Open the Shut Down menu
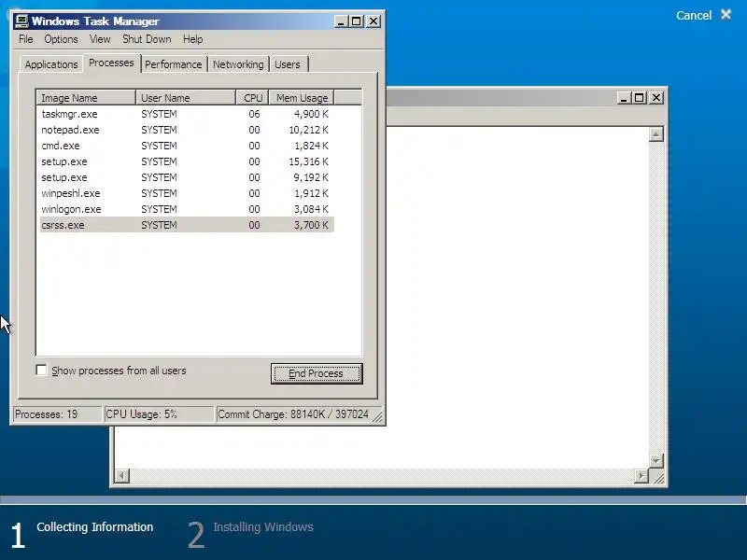This screenshot has width=747, height=560. click(x=147, y=39)
